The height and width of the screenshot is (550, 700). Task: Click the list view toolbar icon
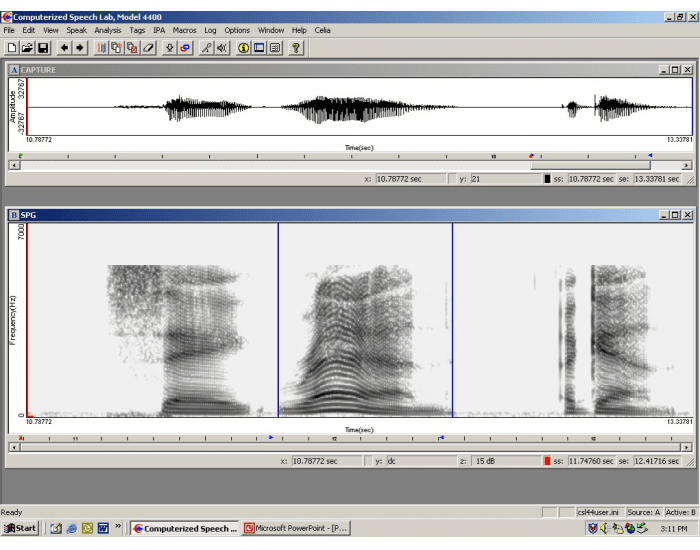click(275, 48)
